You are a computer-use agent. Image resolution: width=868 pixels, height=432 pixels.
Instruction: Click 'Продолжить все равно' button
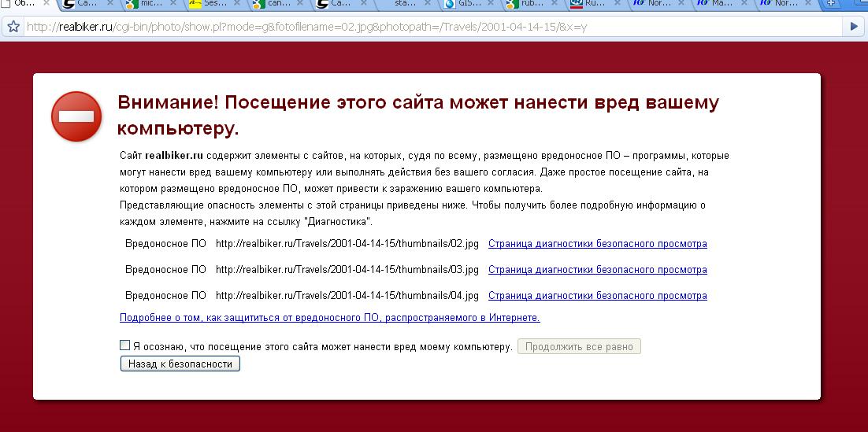pyautogui.click(x=579, y=346)
